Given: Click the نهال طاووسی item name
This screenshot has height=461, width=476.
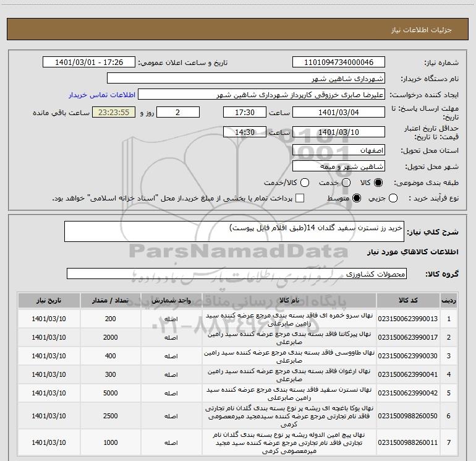Looking at the screenshot, I should tap(289, 356).
